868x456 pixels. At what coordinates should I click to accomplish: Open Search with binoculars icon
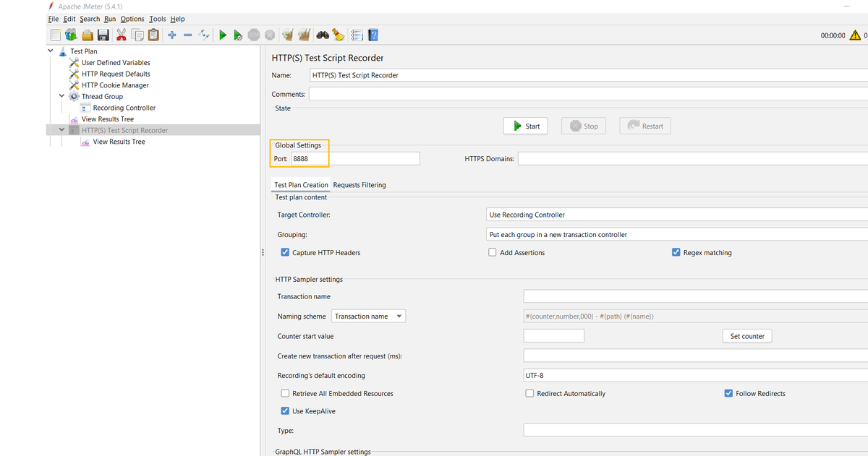(323, 35)
